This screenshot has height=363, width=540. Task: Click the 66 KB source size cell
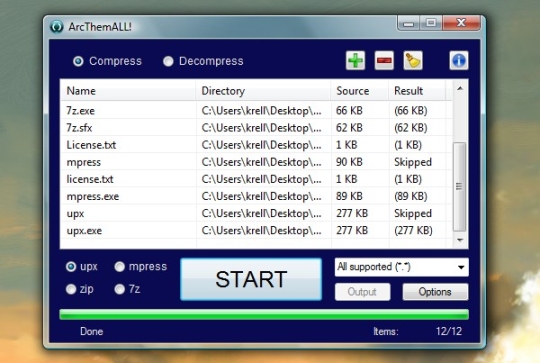click(x=349, y=111)
